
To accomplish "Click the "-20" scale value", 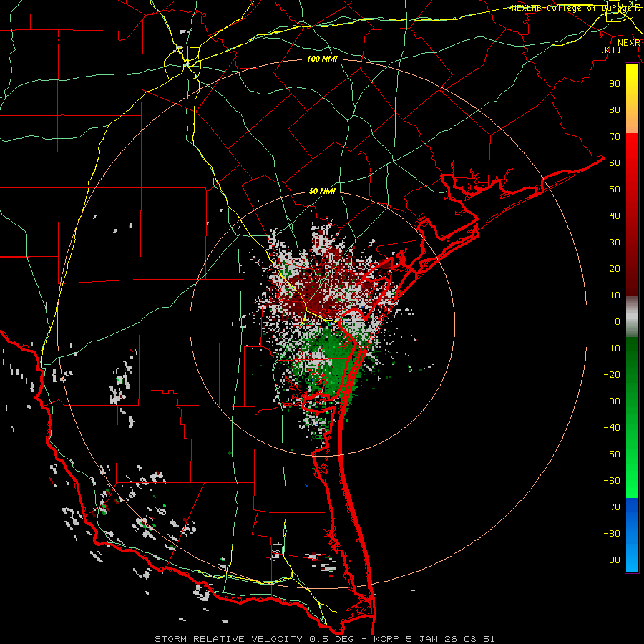I will point(612,375).
